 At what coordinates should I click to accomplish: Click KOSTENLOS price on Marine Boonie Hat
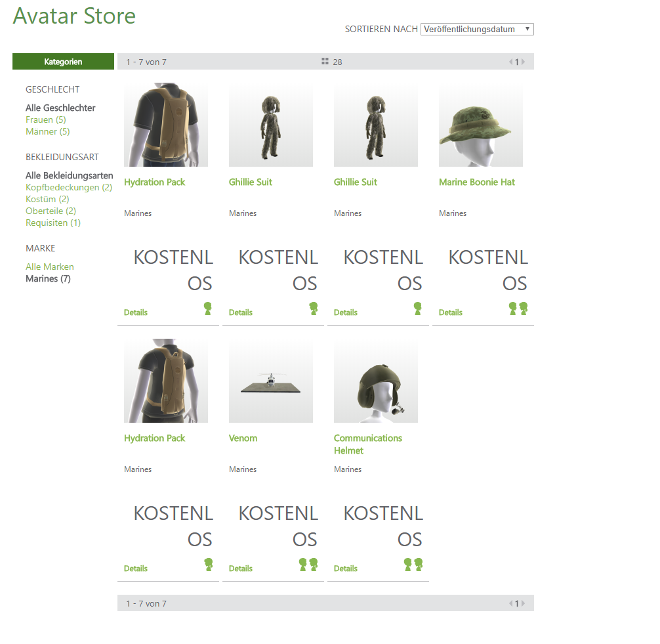click(488, 270)
